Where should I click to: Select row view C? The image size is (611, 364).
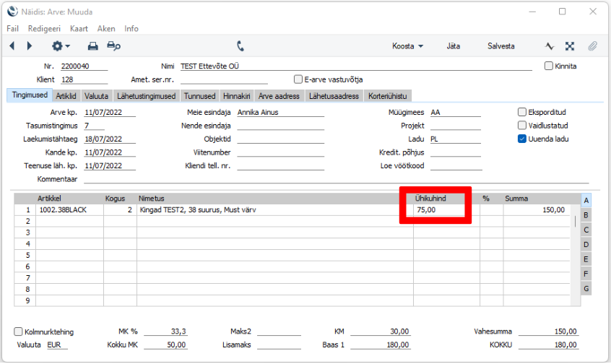coord(586,230)
